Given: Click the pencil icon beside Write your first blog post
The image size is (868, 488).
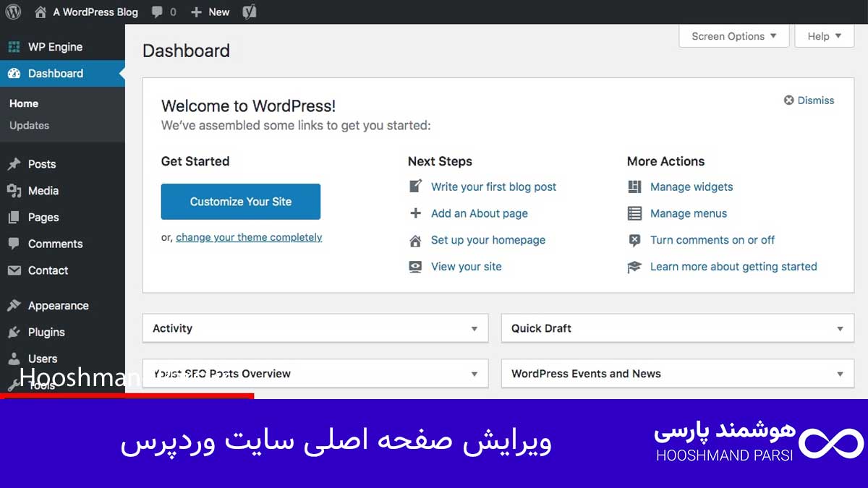Looking at the screenshot, I should tap(415, 187).
